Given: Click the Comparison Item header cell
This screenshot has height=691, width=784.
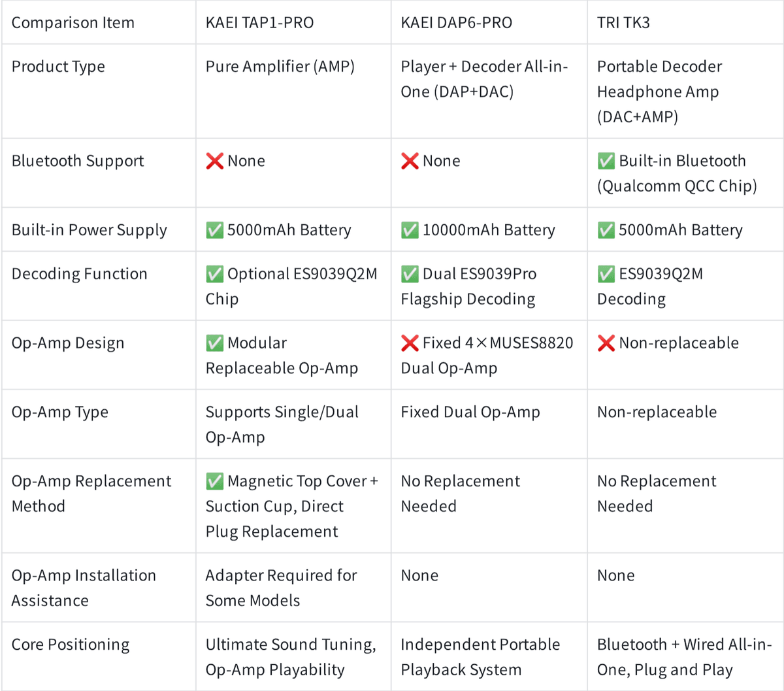Looking at the screenshot, I should pos(73,23).
